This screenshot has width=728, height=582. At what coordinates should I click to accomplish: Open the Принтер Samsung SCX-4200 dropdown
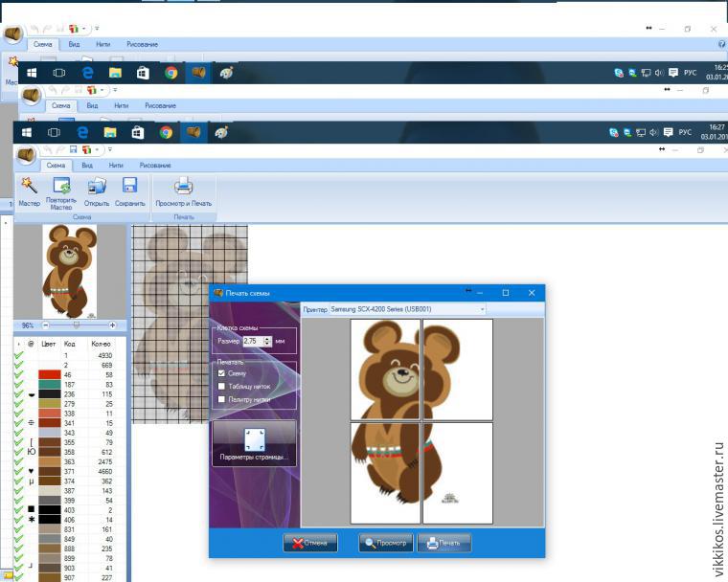click(407, 309)
